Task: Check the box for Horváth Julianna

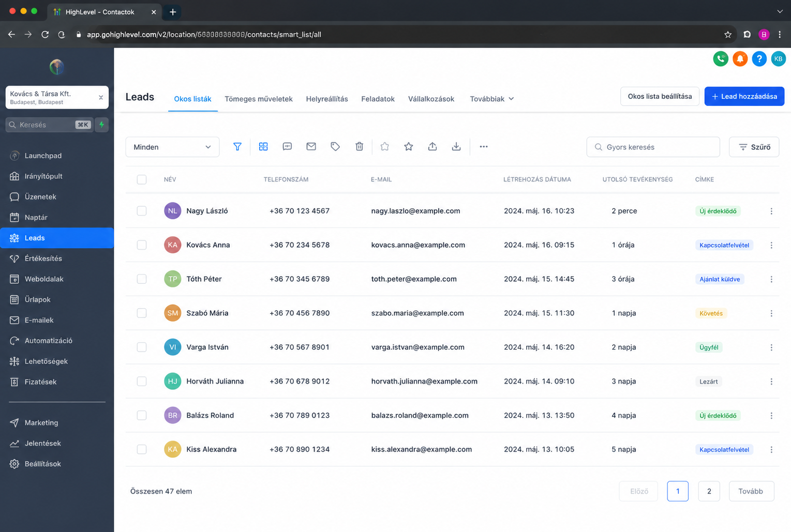Action: click(142, 382)
